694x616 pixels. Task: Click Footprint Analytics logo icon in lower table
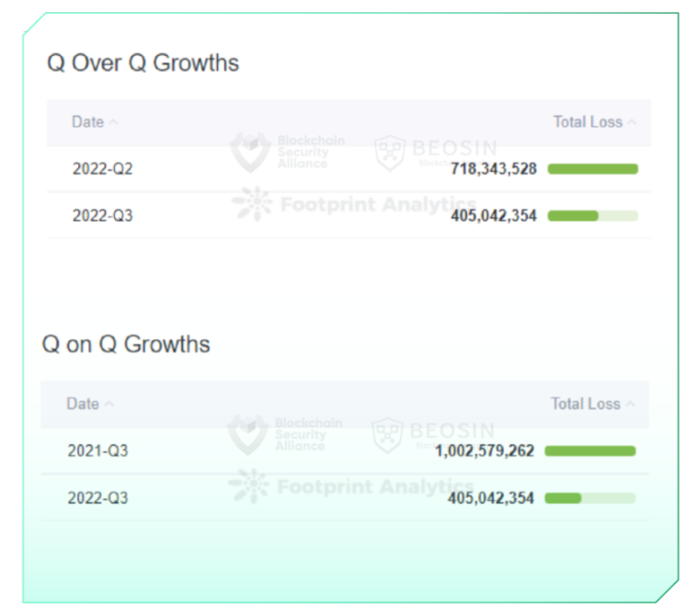[x=249, y=485]
